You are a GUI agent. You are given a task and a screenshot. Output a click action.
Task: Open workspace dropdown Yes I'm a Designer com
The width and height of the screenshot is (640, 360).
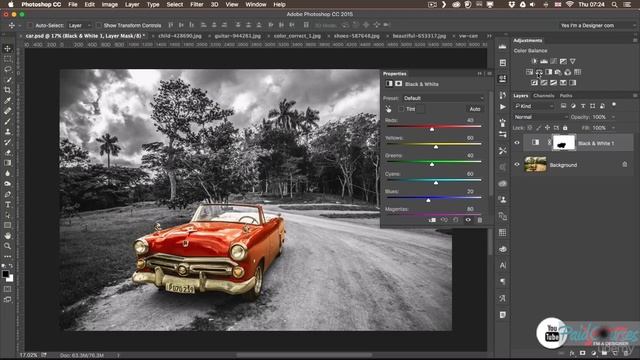(597, 25)
